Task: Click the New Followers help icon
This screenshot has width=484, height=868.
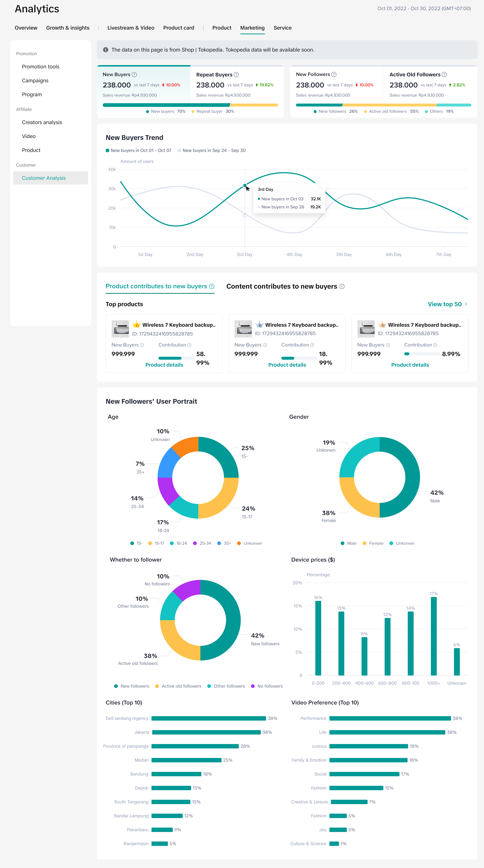Action: 334,75
